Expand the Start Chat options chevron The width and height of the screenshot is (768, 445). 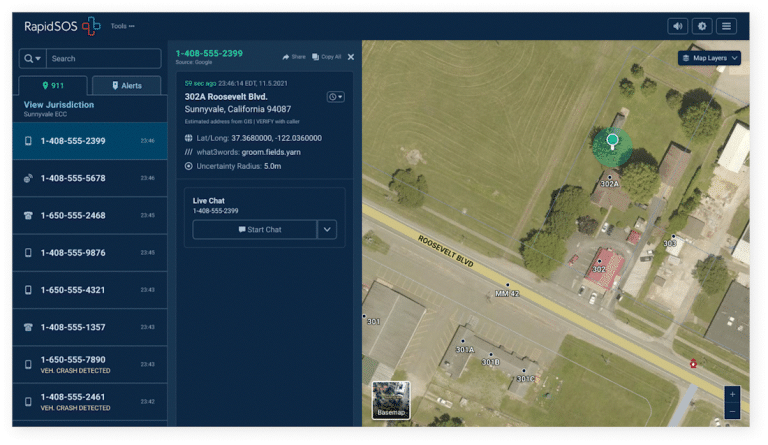327,229
